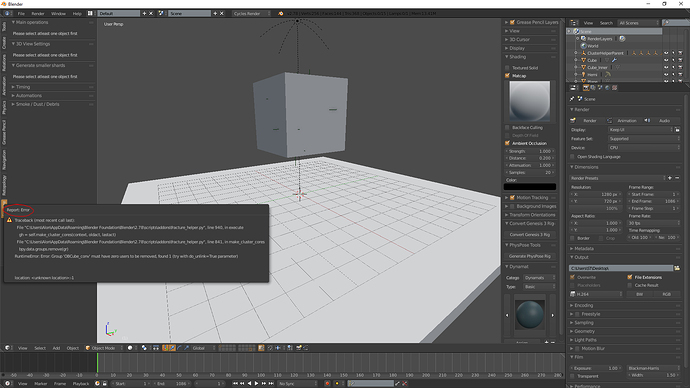The height and width of the screenshot is (388, 690).
Task: Click the black Ambient Occlusion color swatch
Action: (x=530, y=187)
